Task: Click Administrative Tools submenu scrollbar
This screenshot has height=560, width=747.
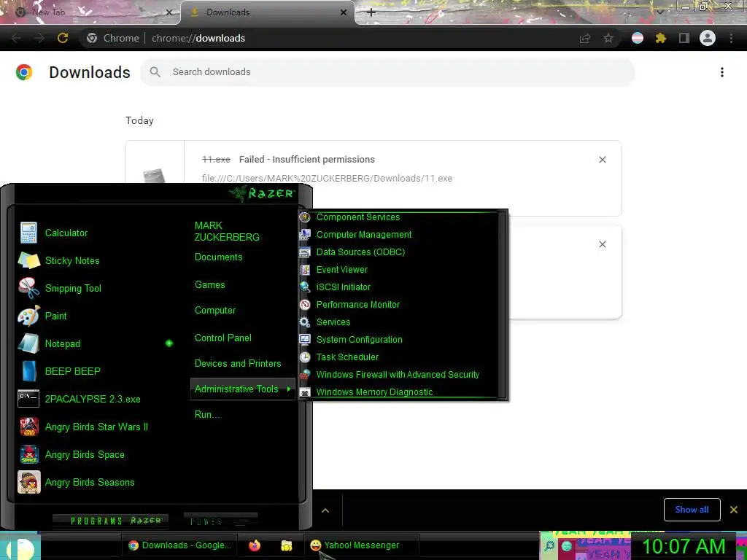Action: pyautogui.click(x=501, y=305)
